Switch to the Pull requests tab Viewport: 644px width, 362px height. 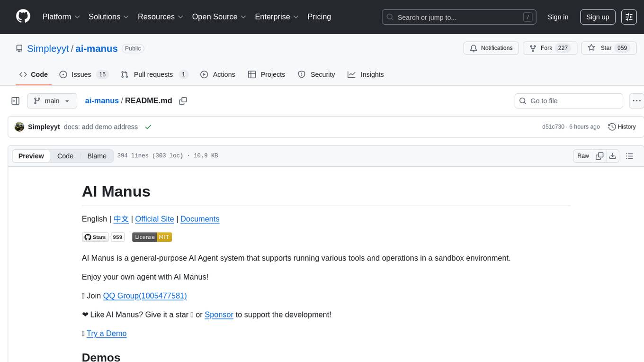154,74
